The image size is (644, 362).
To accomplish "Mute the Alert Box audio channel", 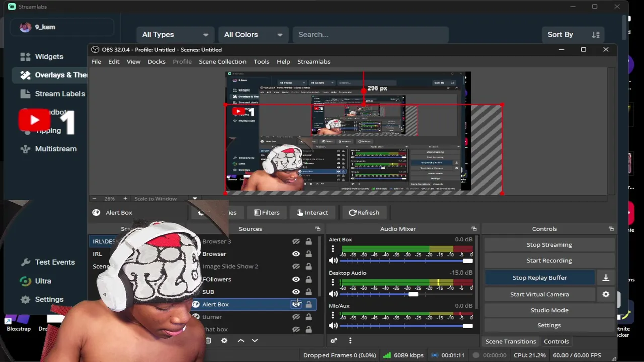I will tap(333, 260).
